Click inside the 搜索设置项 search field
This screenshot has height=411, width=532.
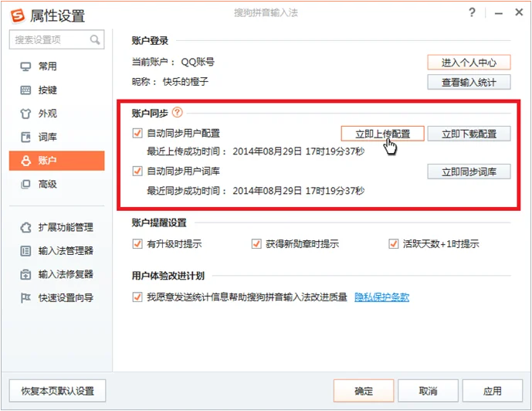(x=48, y=39)
